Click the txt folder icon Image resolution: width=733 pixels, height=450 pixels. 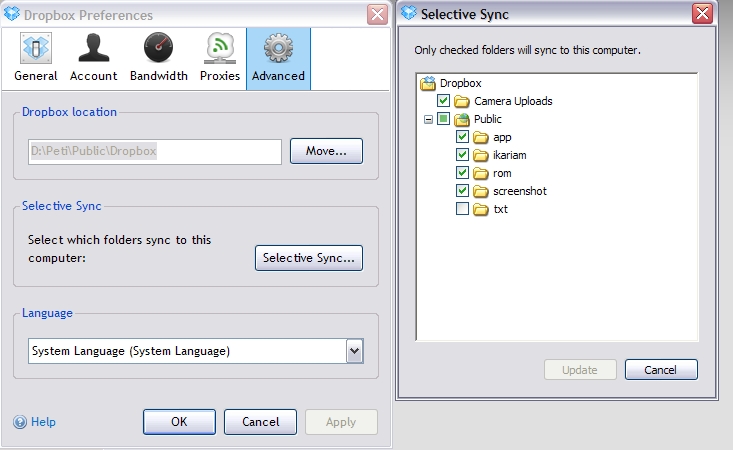click(x=481, y=209)
